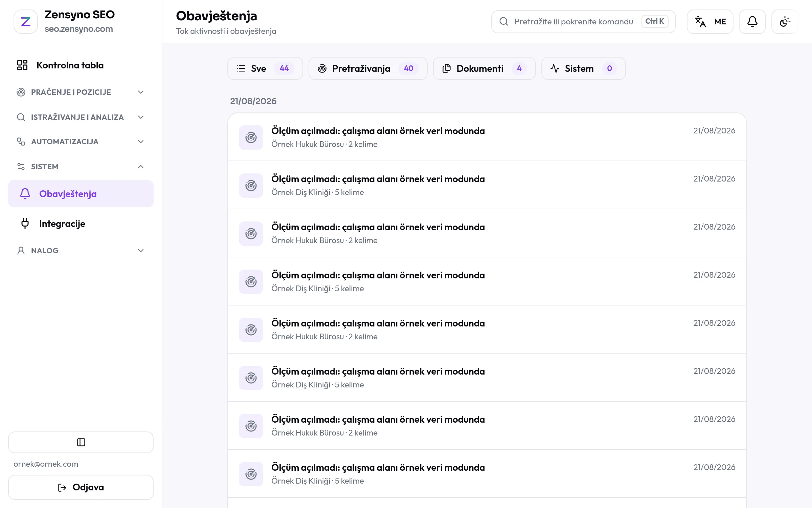Click the chevron beside PRAĆENJE I POZICIJE
This screenshot has height=508, width=812.
[141, 92]
